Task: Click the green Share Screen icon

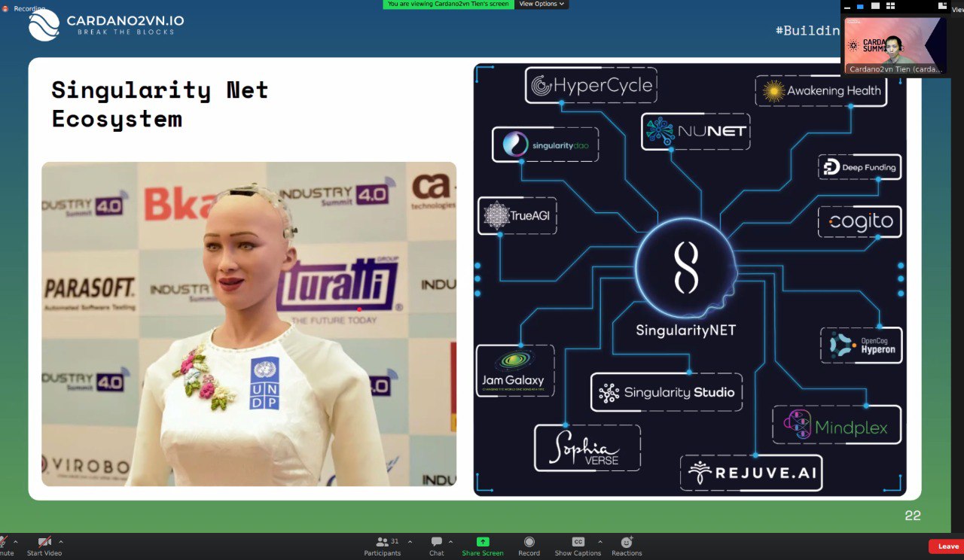Action: tap(483, 542)
